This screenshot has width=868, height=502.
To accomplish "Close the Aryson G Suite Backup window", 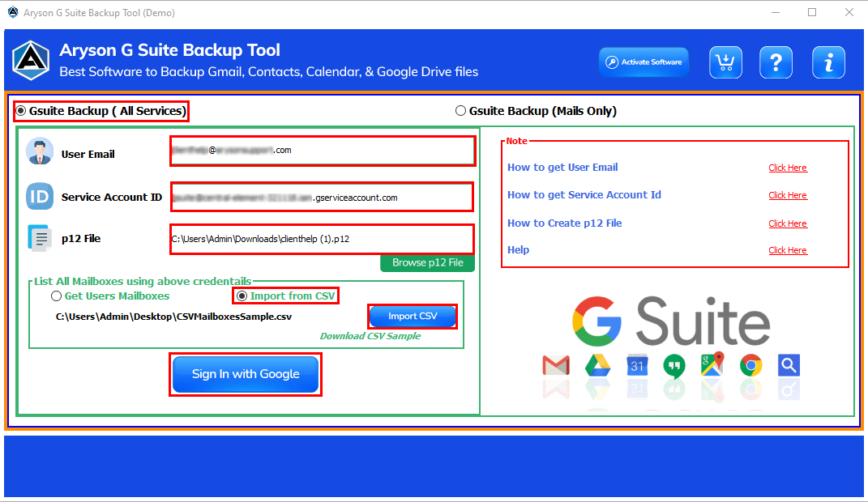I will pos(849,12).
